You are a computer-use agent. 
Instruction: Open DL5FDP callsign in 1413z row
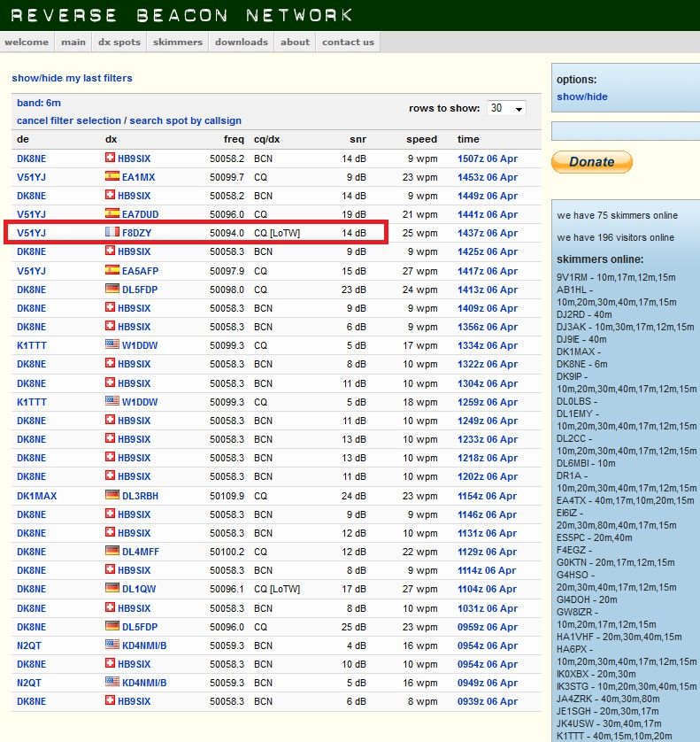[x=140, y=290]
